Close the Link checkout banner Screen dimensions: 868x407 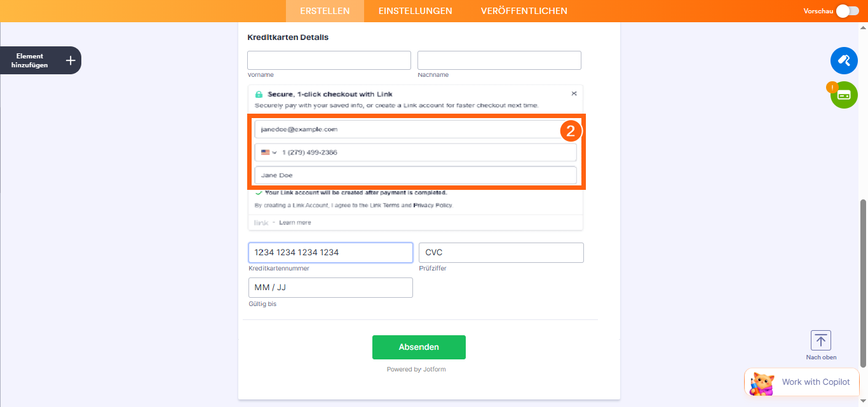tap(574, 93)
